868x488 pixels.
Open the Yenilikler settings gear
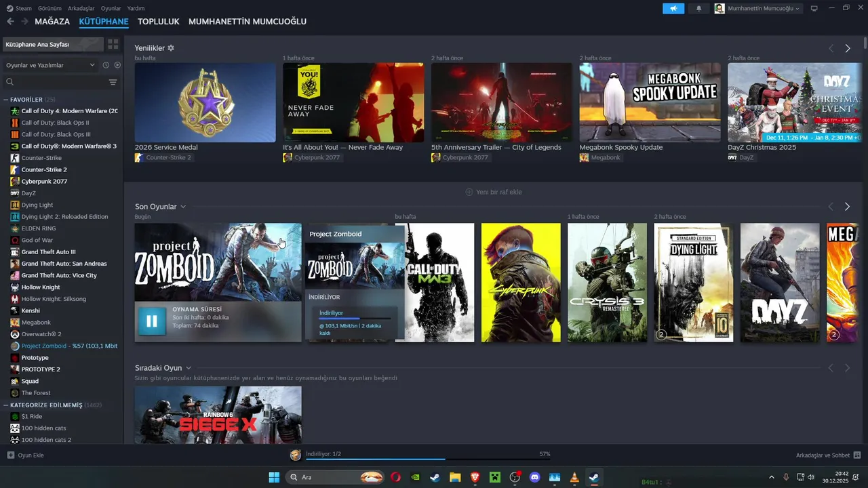(x=171, y=48)
